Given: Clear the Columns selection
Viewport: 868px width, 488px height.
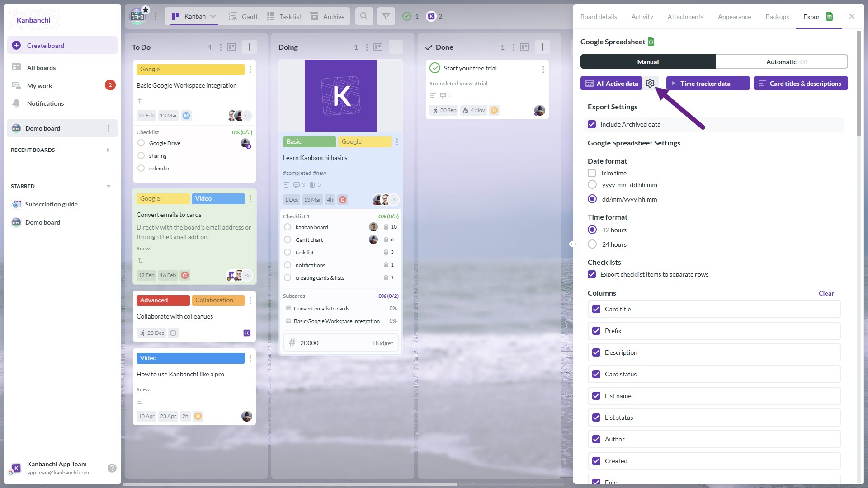Looking at the screenshot, I should point(826,293).
